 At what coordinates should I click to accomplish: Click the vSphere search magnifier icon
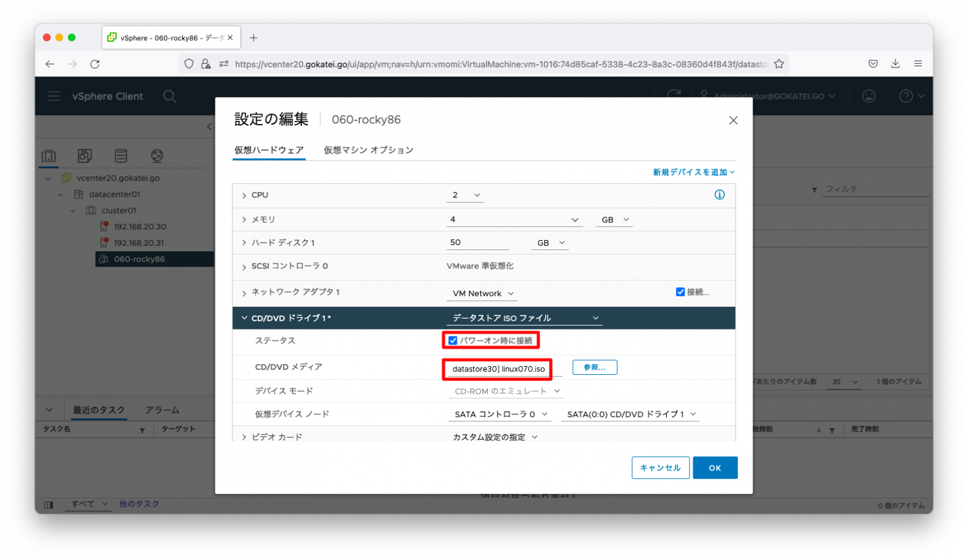170,96
